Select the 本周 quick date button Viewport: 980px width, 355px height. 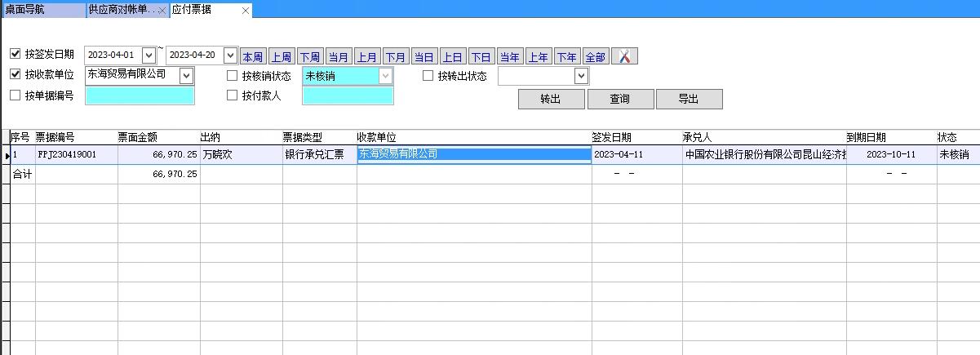click(252, 56)
